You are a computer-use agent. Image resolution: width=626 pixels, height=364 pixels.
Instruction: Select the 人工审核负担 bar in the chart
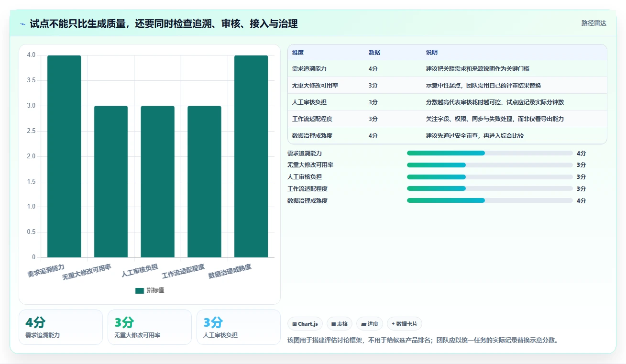[157, 182]
